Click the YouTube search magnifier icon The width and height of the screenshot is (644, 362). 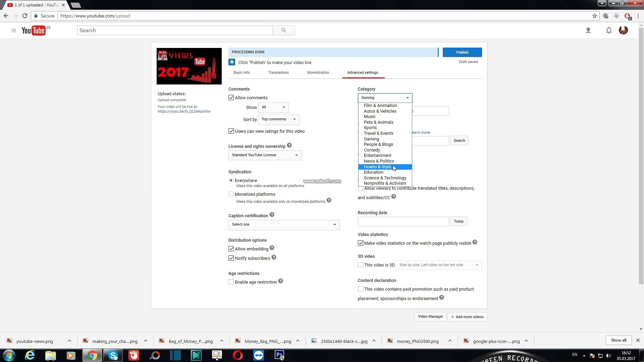[284, 30]
